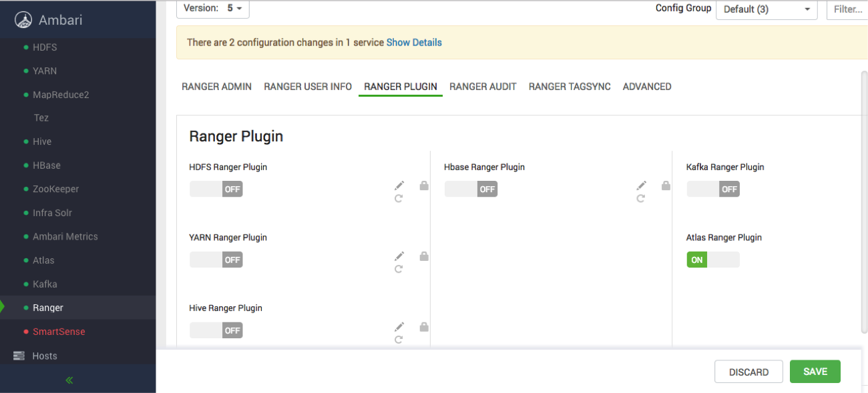Open MapReduce2 service in sidebar
868x393 pixels.
(x=61, y=95)
